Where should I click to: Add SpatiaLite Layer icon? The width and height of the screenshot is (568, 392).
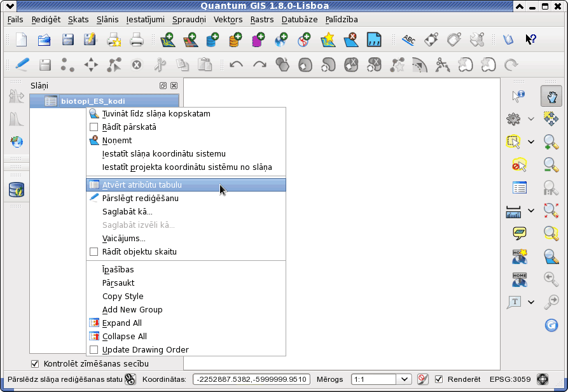(x=235, y=39)
